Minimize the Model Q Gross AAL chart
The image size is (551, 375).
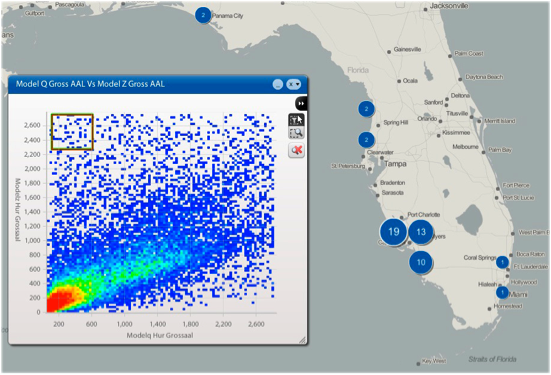(x=278, y=84)
